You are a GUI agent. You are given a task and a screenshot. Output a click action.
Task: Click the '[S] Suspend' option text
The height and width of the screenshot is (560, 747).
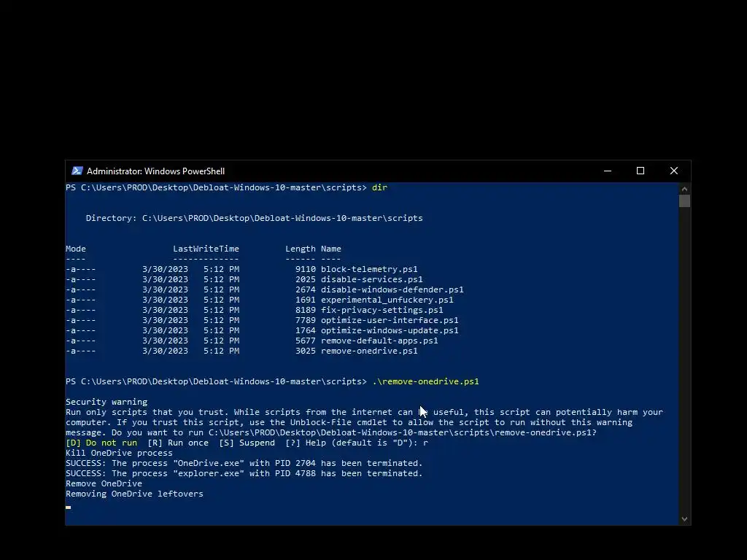[247, 443]
